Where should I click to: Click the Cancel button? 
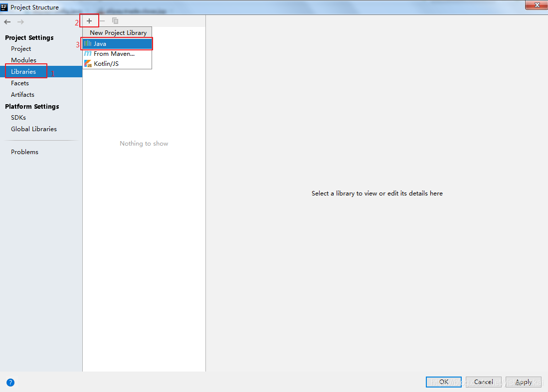point(483,382)
